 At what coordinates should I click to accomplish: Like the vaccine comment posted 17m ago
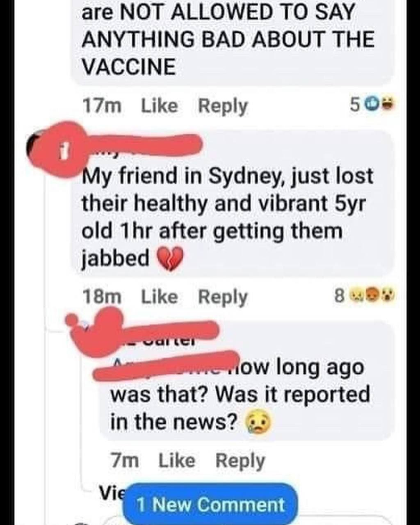click(x=160, y=106)
